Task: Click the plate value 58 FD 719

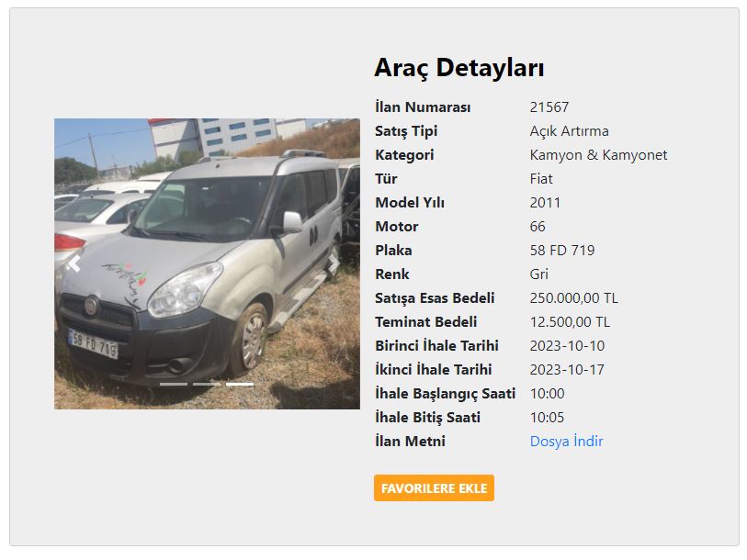Action: tap(562, 251)
